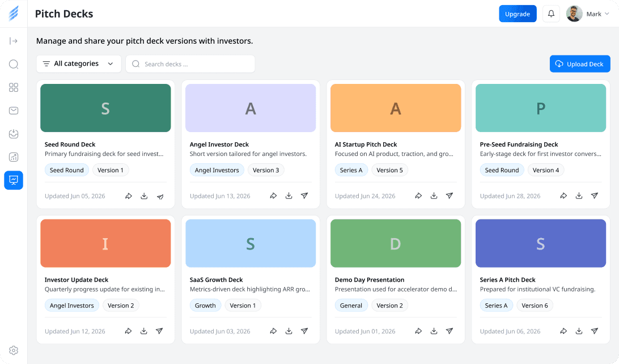The height and width of the screenshot is (364, 619).
Task: Share the AI Startup Pitch Deck
Action: [418, 196]
